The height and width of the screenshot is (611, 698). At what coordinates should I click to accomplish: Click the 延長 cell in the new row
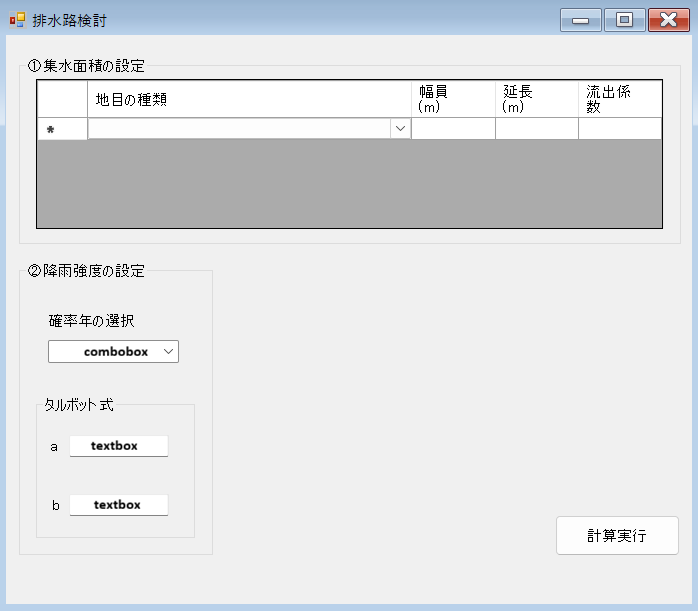[x=537, y=129]
